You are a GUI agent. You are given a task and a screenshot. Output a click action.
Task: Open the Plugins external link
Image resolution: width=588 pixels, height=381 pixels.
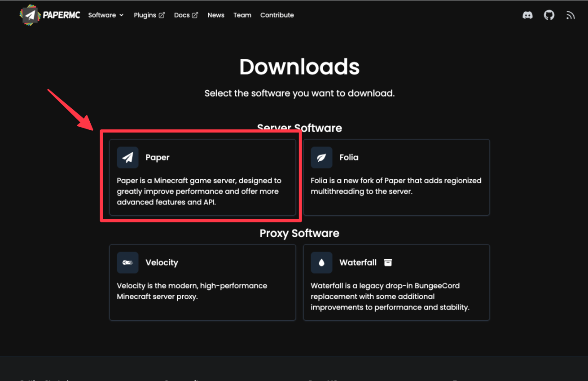[x=149, y=15]
